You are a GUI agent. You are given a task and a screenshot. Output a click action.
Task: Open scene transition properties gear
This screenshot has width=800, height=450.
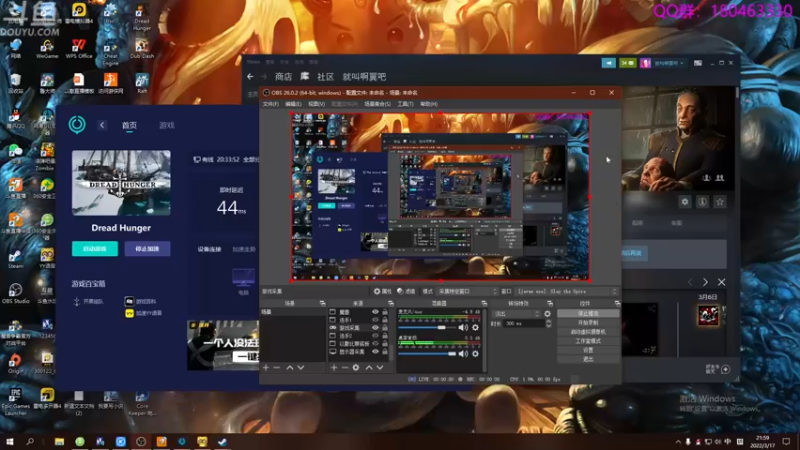pos(547,314)
